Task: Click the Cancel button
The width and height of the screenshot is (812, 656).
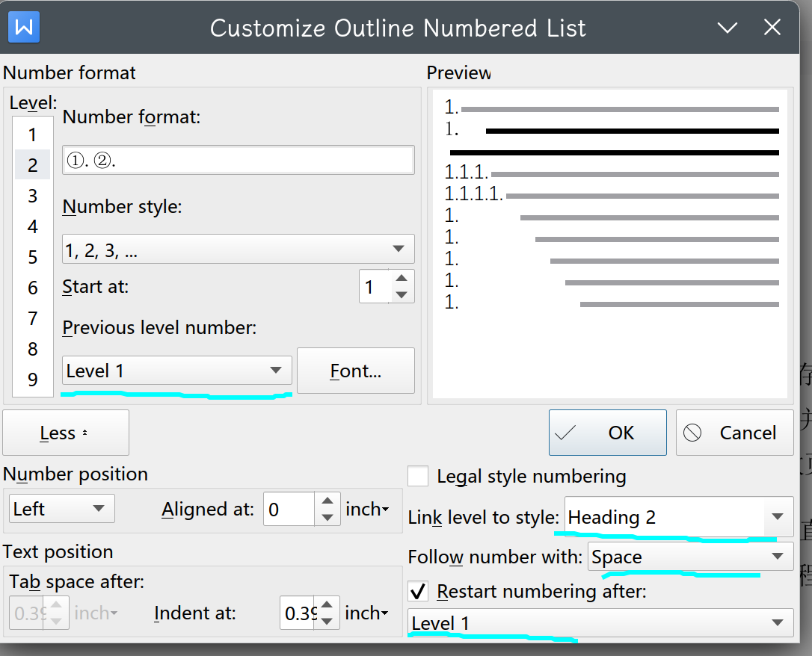Action: (x=734, y=433)
